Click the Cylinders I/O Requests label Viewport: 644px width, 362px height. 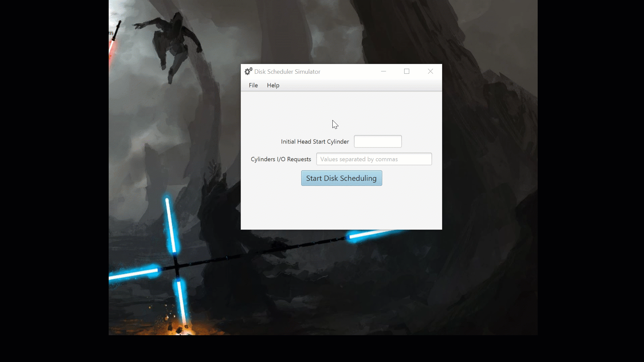pyautogui.click(x=281, y=159)
